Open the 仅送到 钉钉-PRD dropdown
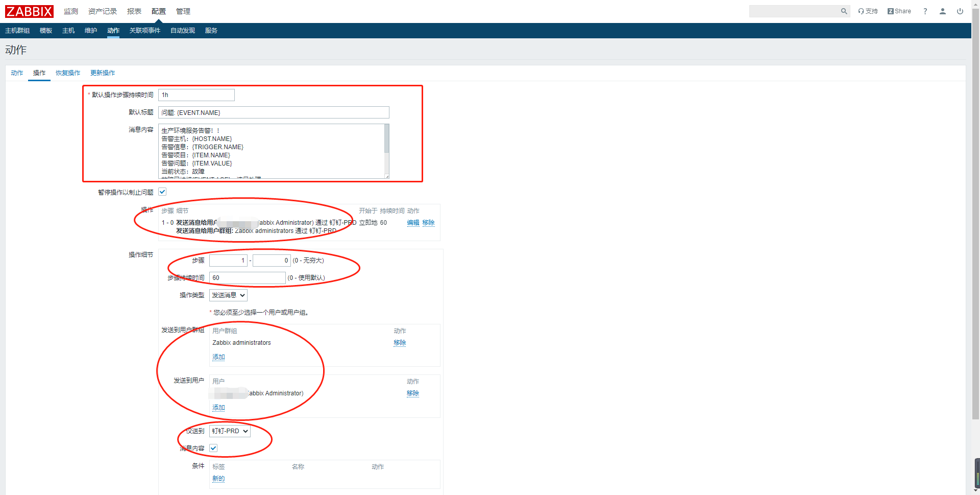The height and width of the screenshot is (495, 980). (x=230, y=431)
